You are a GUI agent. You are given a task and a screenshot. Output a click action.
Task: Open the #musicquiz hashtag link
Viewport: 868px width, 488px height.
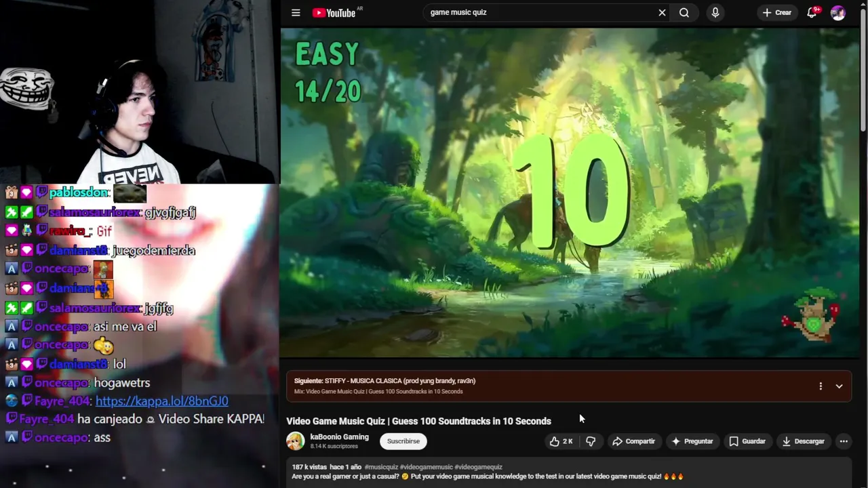point(381,467)
